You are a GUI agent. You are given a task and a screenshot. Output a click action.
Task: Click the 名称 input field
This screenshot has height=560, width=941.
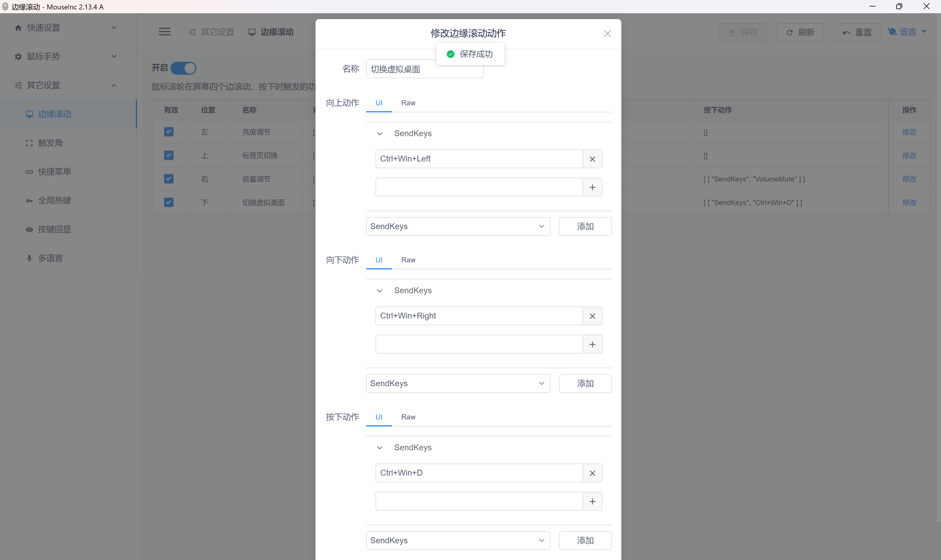400,69
